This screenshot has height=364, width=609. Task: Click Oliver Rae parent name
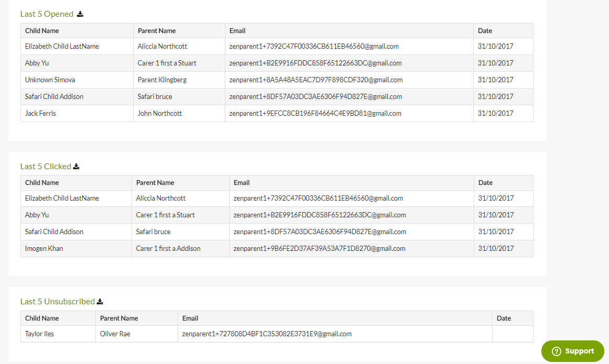[115, 334]
